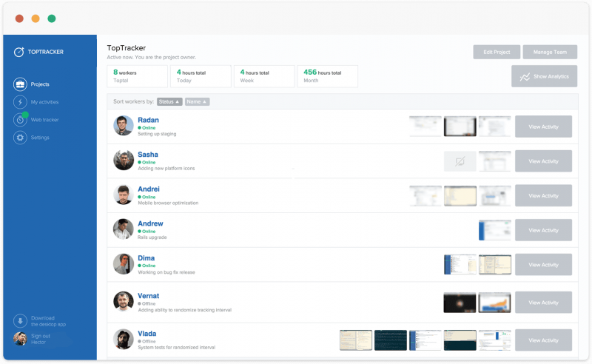This screenshot has width=592, height=364.
Task: Open Dima's name link
Action: 146,258
